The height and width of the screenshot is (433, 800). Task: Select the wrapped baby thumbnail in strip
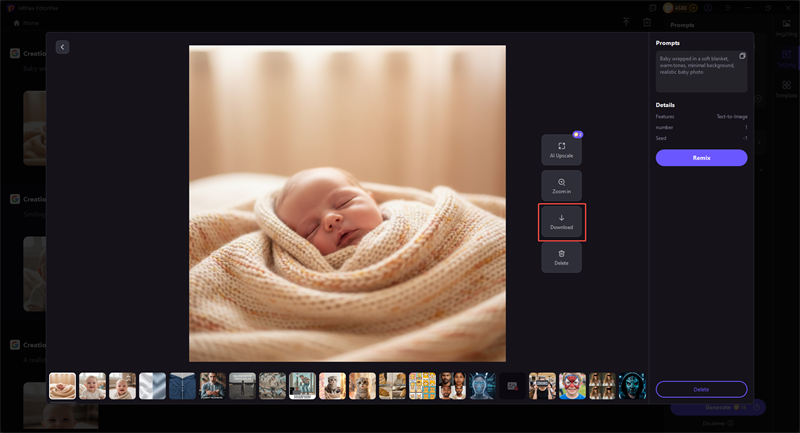[62, 386]
